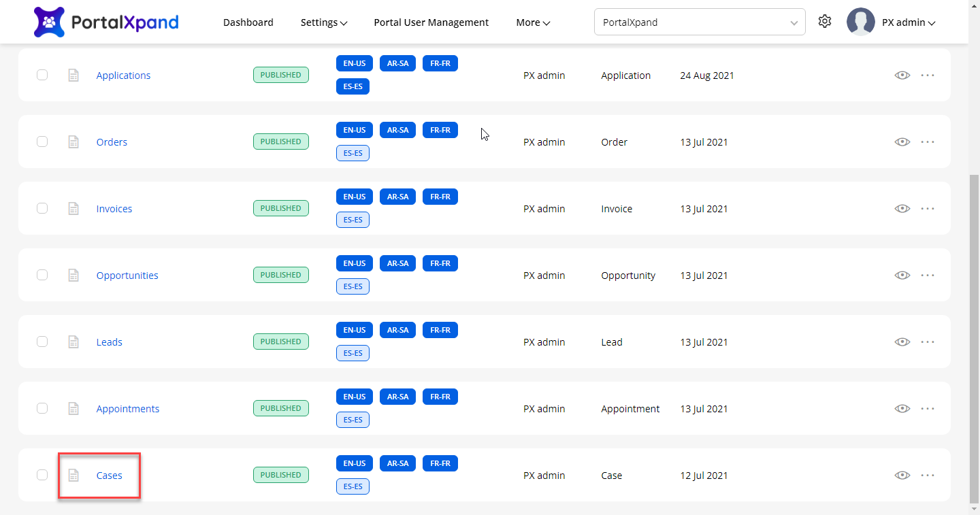Screen dimensions: 980x515
Task: Open the settings gear icon
Action: 825,22
